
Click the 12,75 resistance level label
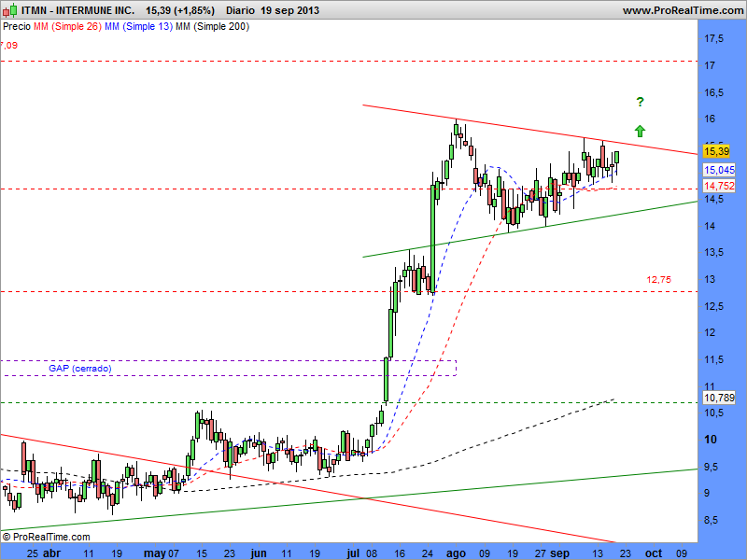click(x=659, y=279)
